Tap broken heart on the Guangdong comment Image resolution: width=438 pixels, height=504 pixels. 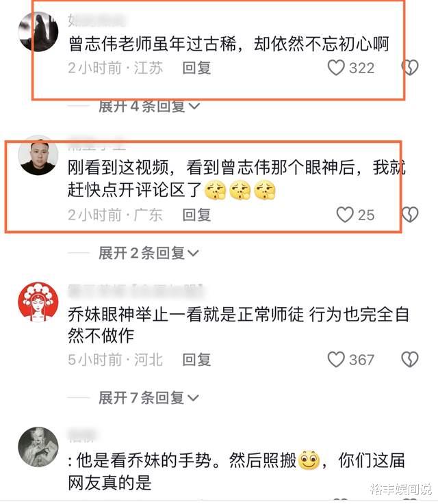tap(410, 215)
